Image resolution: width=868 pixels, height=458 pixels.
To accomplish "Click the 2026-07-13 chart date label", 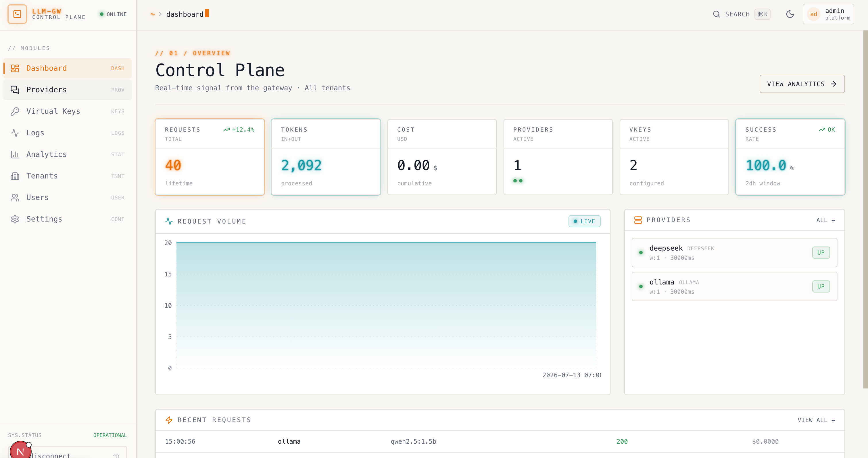I will click(571, 375).
